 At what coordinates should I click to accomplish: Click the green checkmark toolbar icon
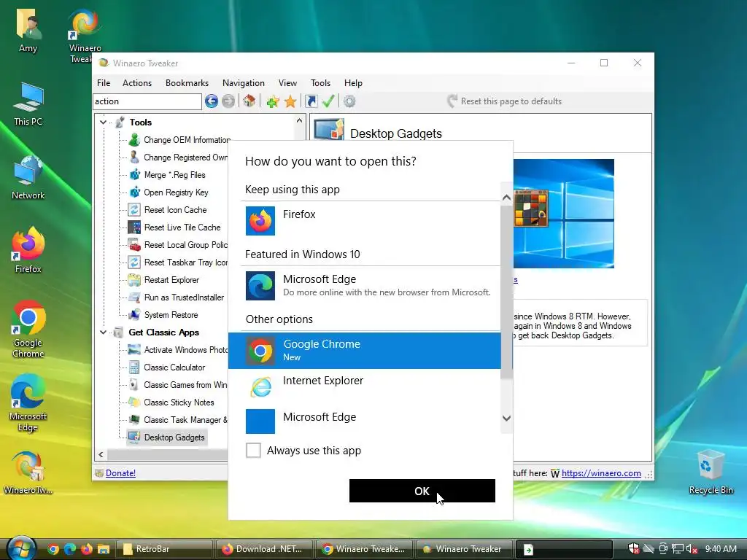point(328,101)
